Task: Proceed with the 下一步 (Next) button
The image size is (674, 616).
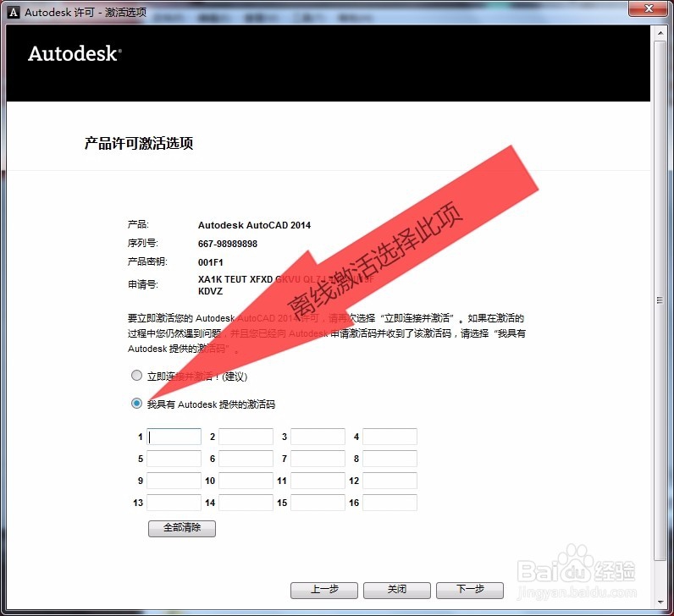Action: (x=470, y=591)
